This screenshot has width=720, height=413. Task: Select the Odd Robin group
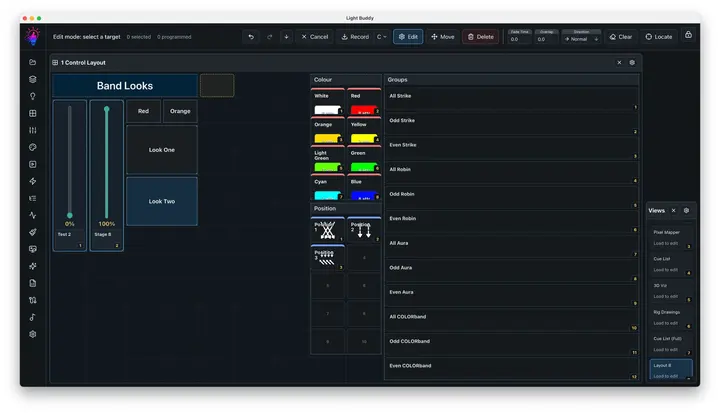pyautogui.click(x=512, y=198)
